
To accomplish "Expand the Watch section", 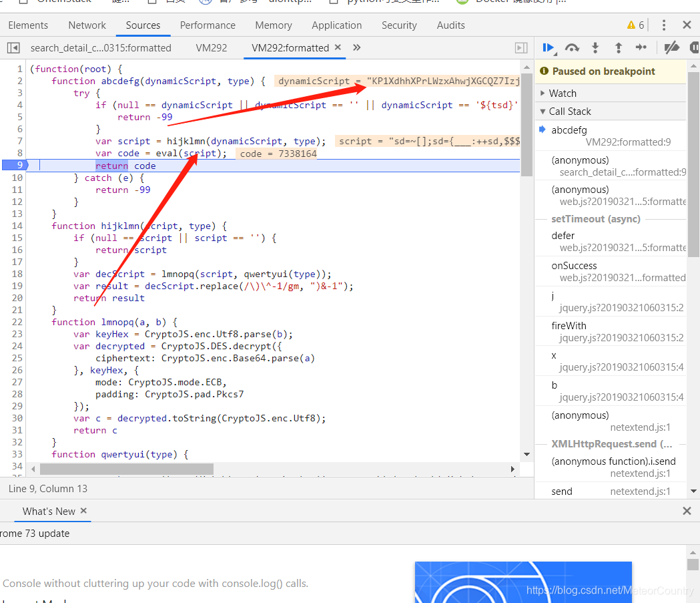I will (611, 93).
